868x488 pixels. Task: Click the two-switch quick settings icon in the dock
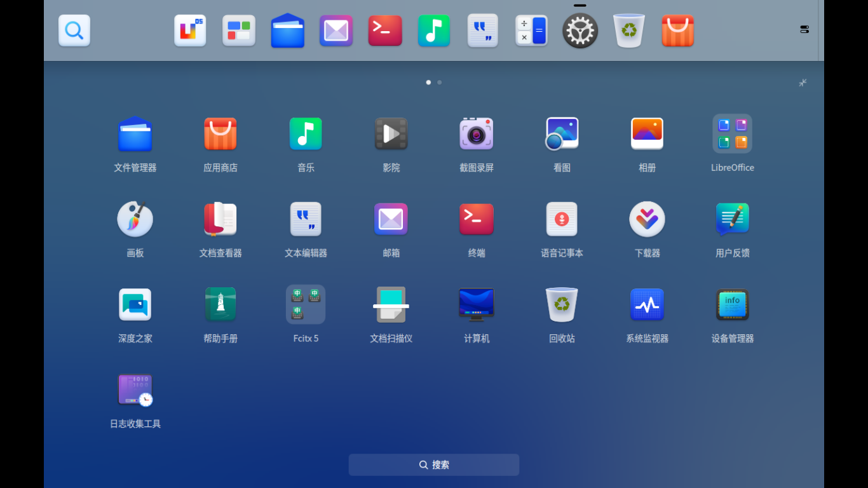pyautogui.click(x=804, y=29)
